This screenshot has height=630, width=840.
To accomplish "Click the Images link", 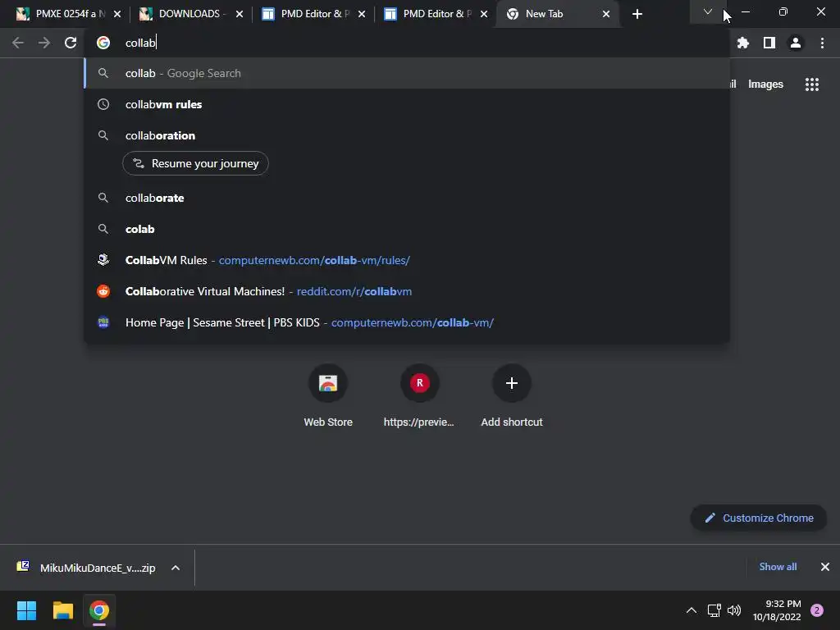I will tap(765, 84).
